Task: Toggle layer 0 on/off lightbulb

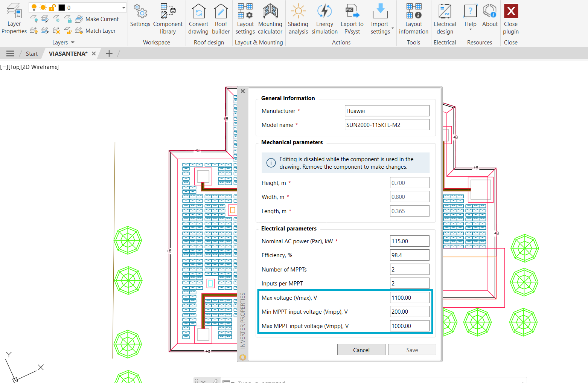Action: click(x=34, y=8)
